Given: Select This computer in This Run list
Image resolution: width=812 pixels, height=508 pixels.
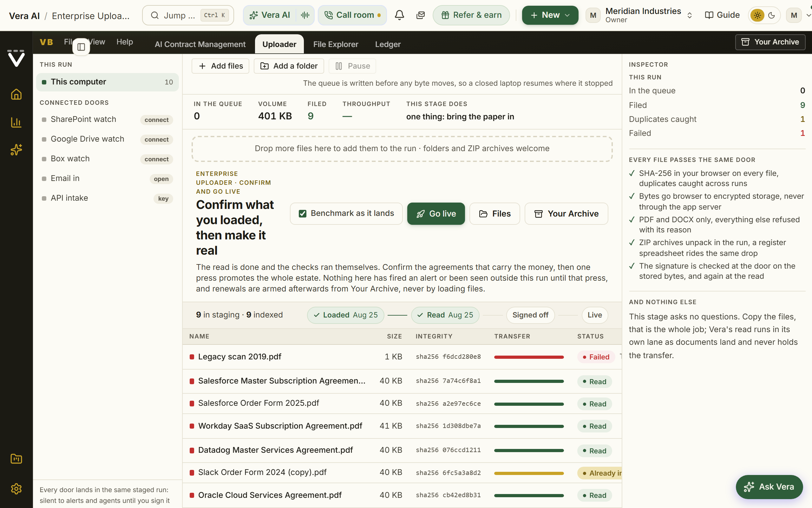Looking at the screenshot, I should (x=108, y=82).
